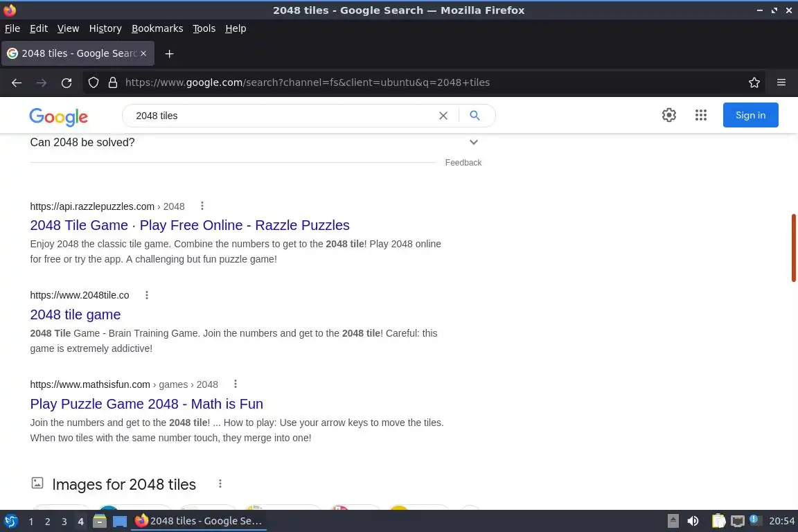Click the notification tray icon beside the clock
The height and width of the screenshot is (532, 798).
(x=755, y=520)
